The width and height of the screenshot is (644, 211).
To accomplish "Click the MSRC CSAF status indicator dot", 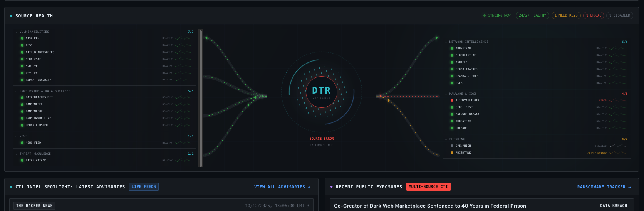I will pos(22,59).
